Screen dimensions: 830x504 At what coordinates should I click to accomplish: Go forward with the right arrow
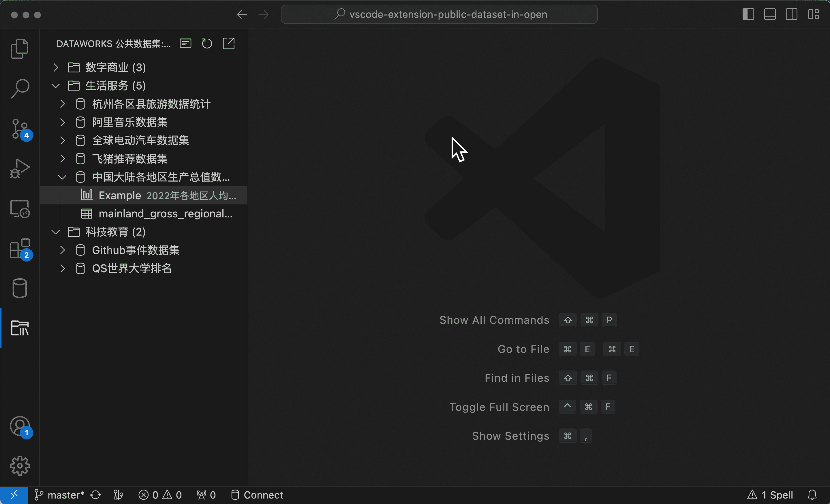click(x=263, y=14)
